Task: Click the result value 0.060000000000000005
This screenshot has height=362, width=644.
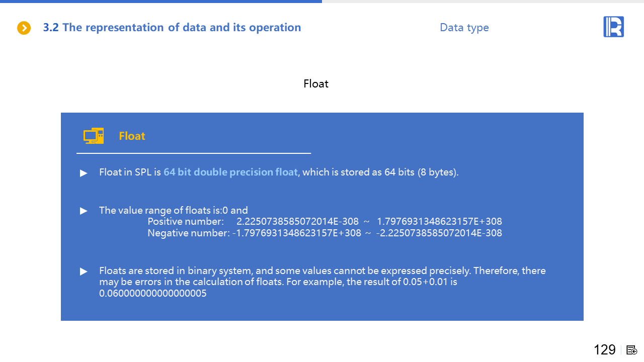Action: coord(153,293)
